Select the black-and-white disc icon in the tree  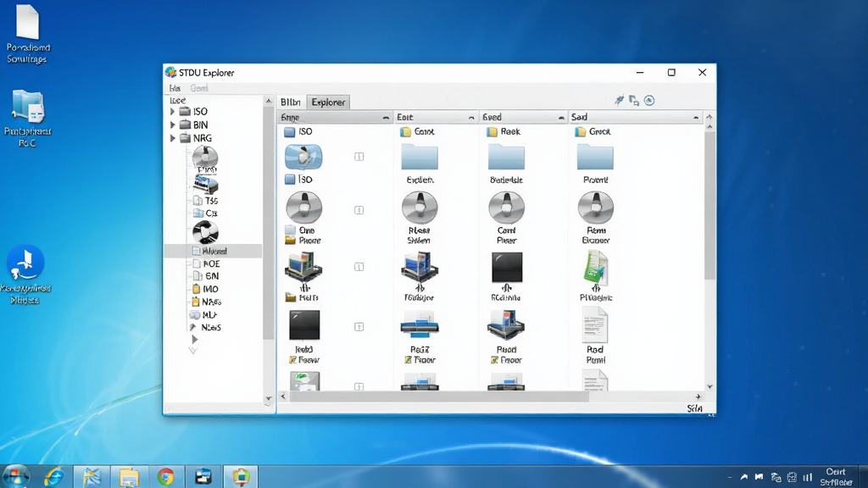click(x=205, y=232)
